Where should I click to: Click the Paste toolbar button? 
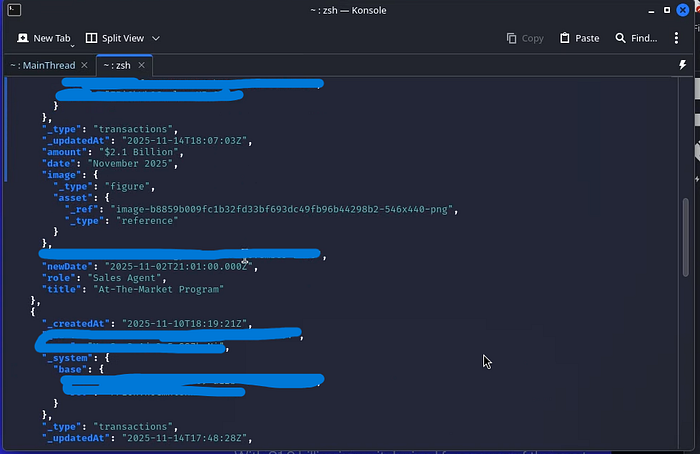(579, 38)
